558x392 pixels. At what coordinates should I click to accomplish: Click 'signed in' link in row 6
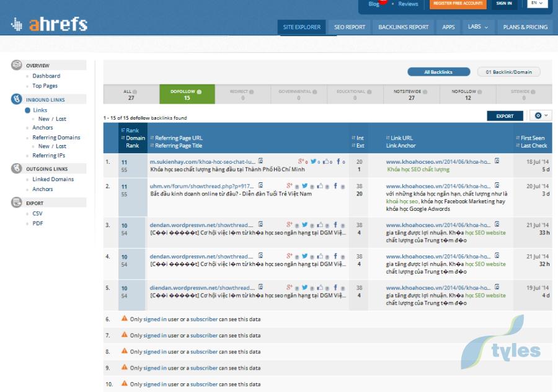click(x=155, y=319)
